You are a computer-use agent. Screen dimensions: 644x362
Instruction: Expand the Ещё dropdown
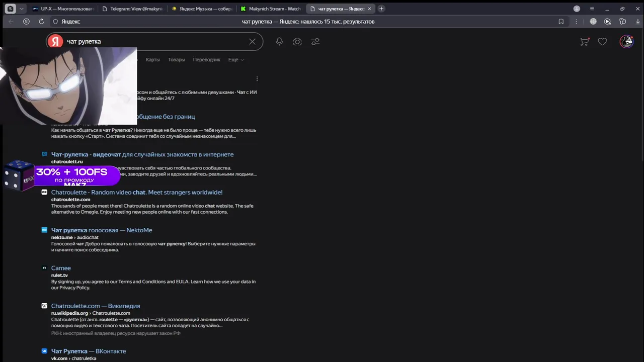click(x=236, y=60)
